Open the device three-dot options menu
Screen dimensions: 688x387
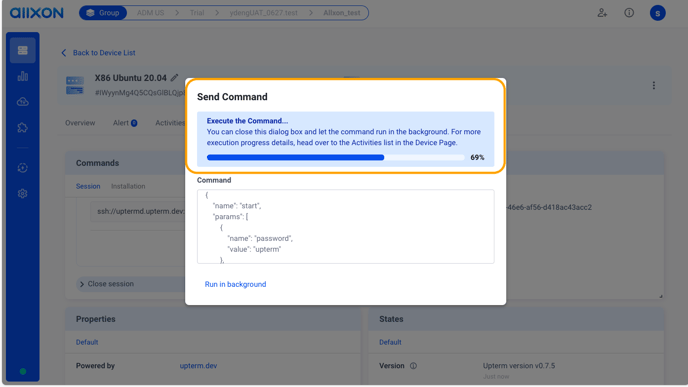click(653, 86)
